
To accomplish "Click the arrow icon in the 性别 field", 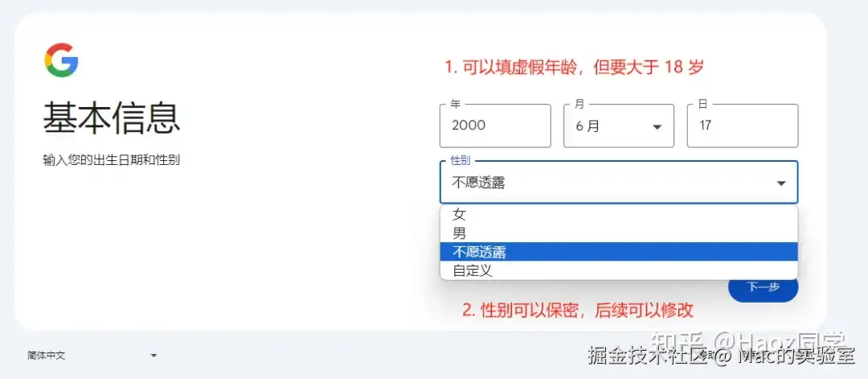I will coord(781,183).
